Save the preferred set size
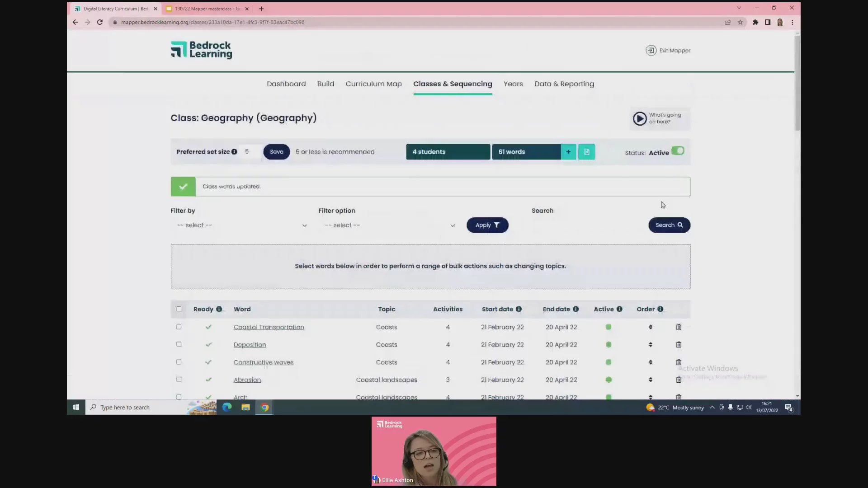The height and width of the screenshot is (488, 868). 277,152
